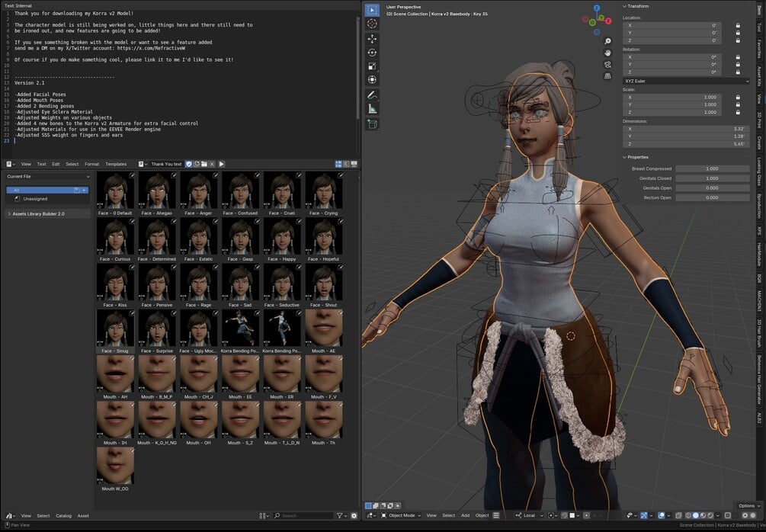This screenshot has width=766, height=532.
Task: Open text file with the folder icon
Action: click(204, 164)
